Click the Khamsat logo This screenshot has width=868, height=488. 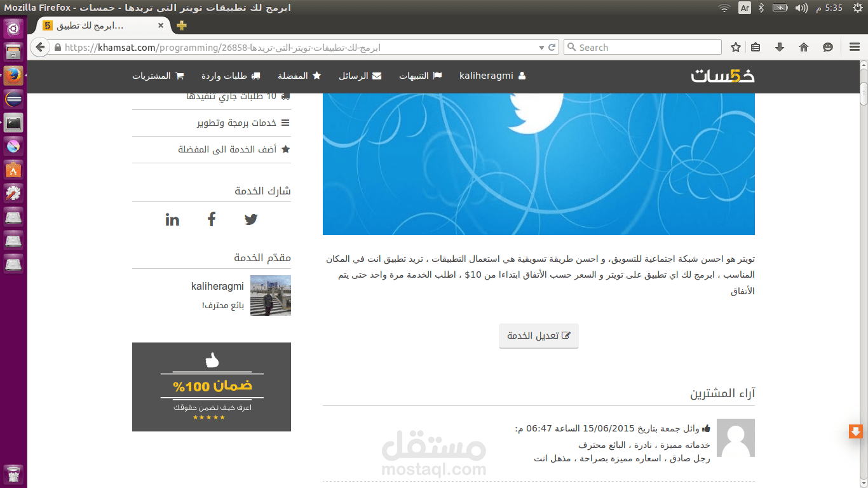pos(723,76)
